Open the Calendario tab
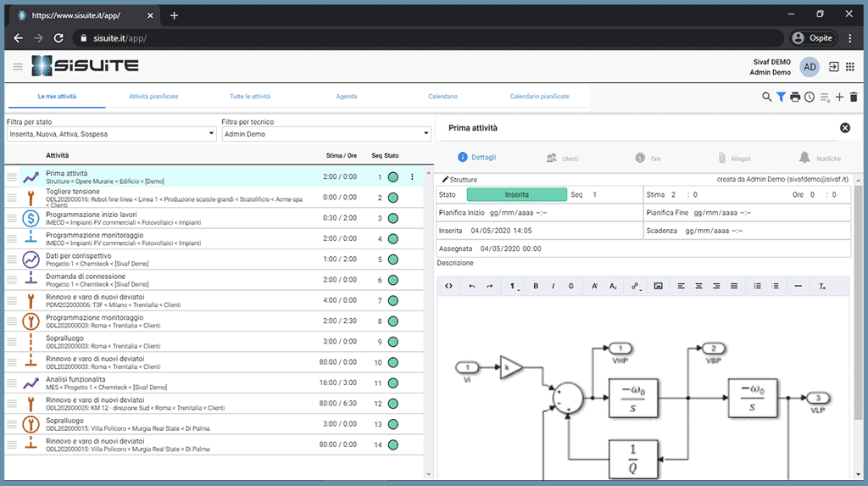The image size is (868, 486). coord(442,97)
